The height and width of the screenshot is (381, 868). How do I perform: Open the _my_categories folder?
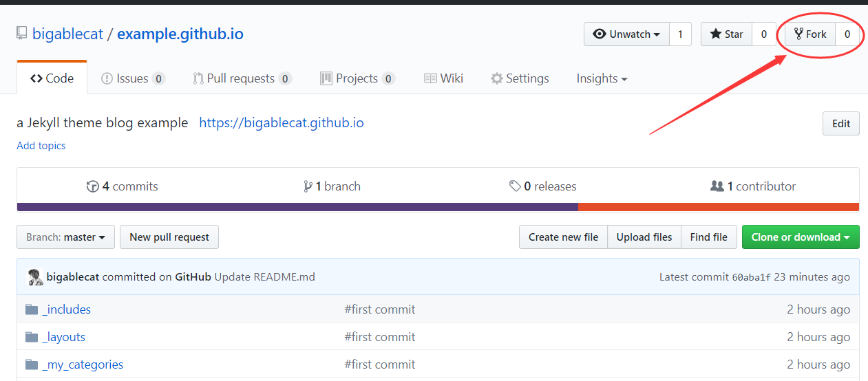coord(83,364)
